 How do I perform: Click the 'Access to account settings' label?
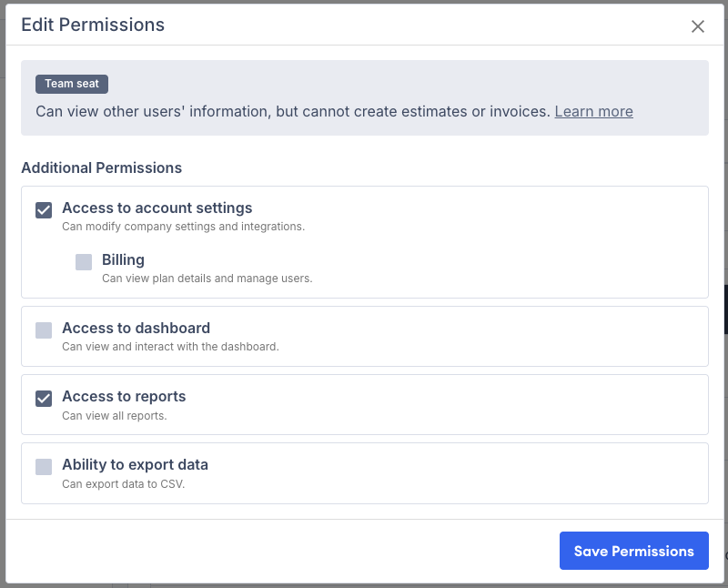click(x=157, y=208)
